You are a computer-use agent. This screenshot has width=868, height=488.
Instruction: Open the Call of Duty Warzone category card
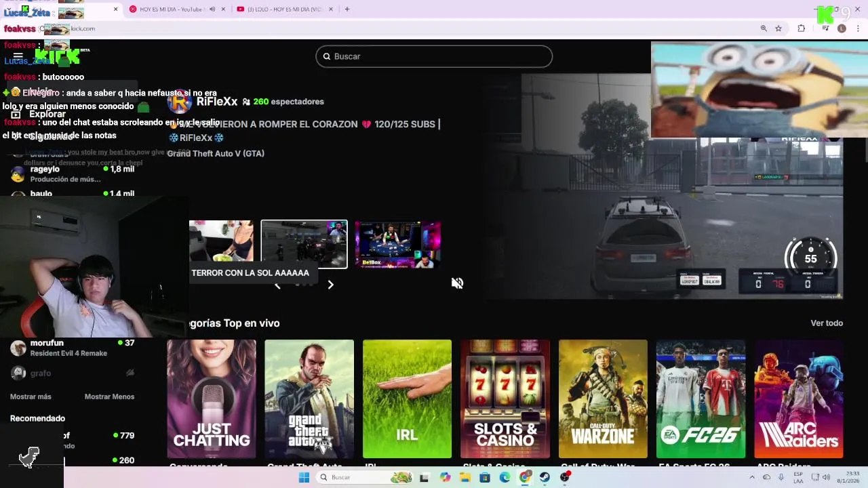coord(603,399)
